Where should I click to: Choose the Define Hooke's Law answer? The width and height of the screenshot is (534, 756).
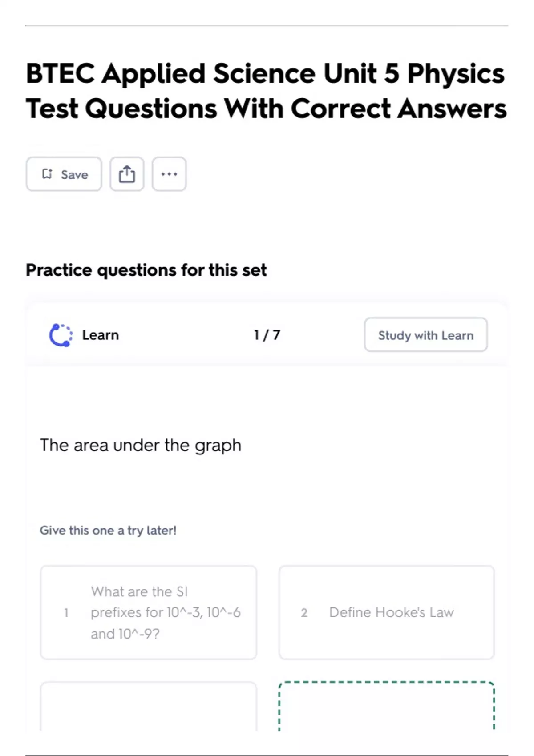pos(386,612)
